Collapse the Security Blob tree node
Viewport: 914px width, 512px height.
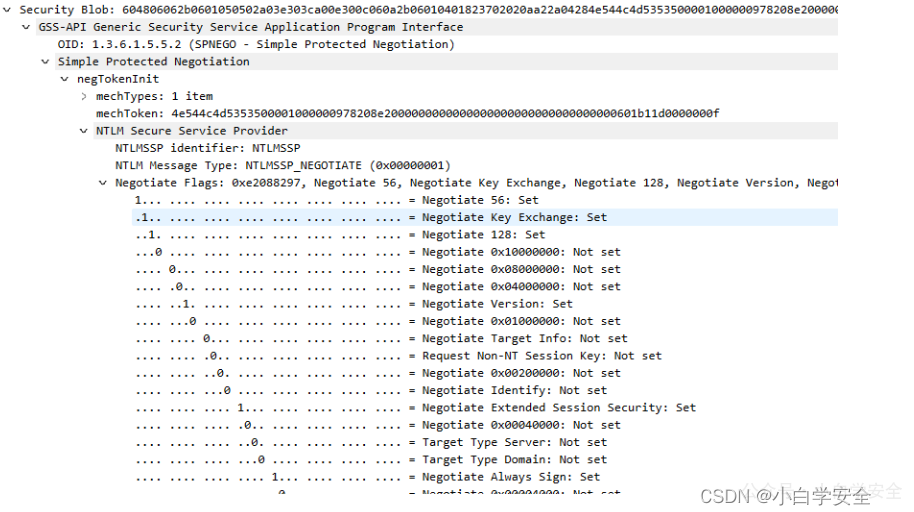coord(7,10)
